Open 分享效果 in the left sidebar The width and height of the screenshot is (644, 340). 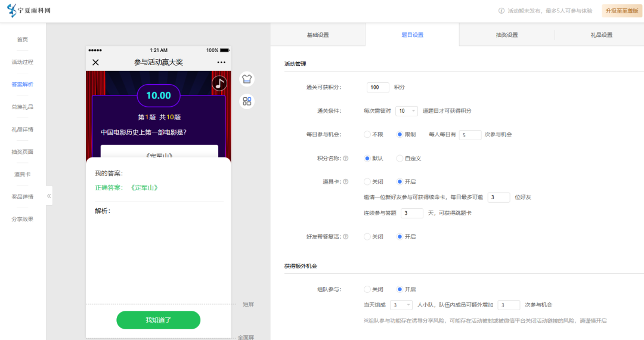click(23, 220)
